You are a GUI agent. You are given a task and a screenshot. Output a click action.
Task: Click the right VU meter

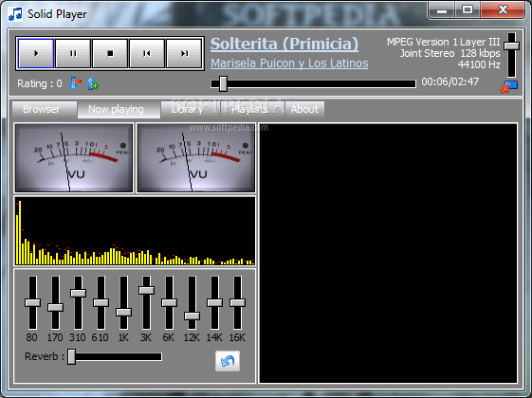tap(195, 158)
